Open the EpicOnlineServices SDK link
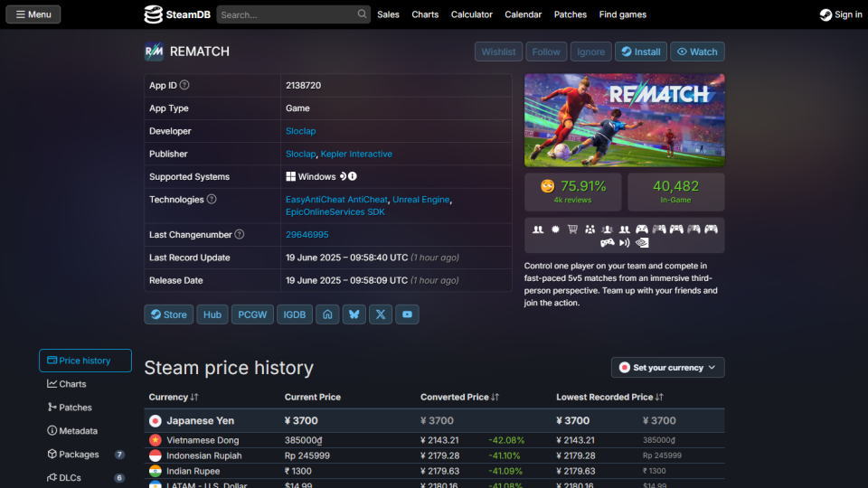 (x=335, y=211)
